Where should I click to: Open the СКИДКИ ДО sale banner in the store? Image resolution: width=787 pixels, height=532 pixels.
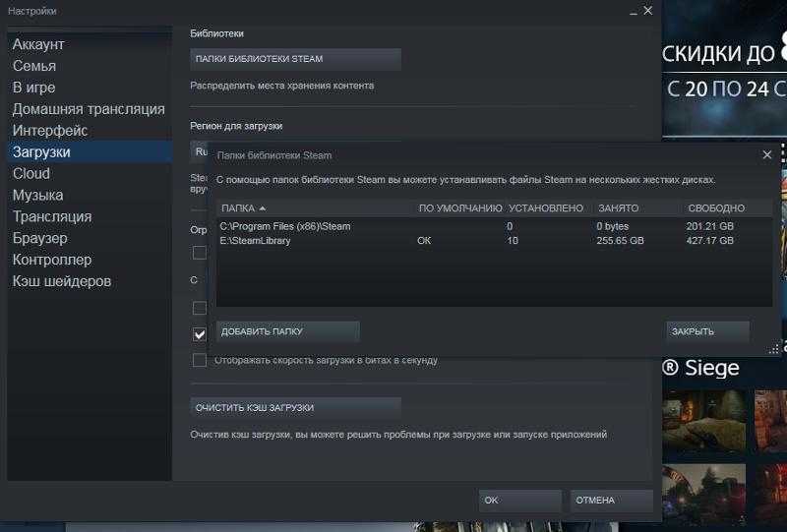tap(724, 68)
